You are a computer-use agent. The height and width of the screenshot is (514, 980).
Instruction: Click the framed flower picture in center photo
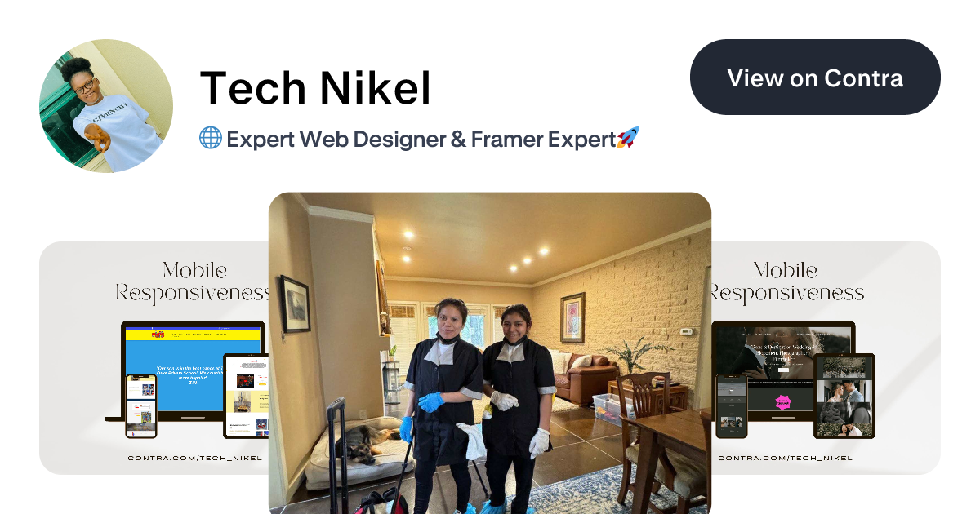click(572, 317)
